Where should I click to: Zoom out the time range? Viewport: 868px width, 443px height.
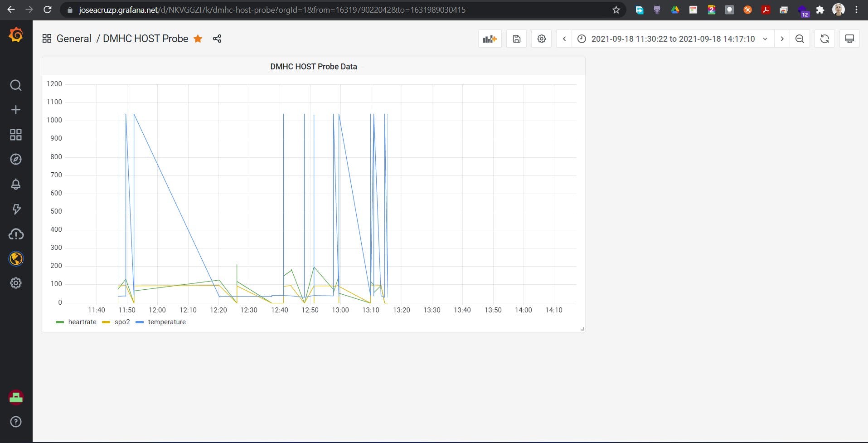click(x=800, y=39)
